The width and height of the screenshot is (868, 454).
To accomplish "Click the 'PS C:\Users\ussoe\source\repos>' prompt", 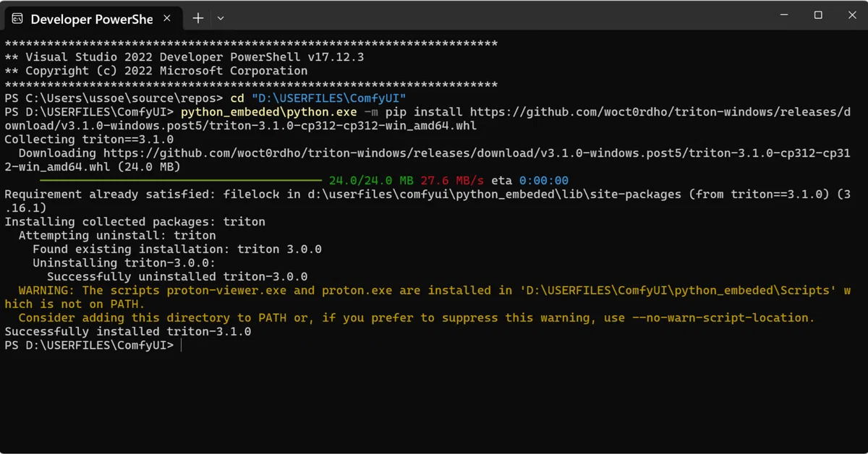I will [x=114, y=98].
